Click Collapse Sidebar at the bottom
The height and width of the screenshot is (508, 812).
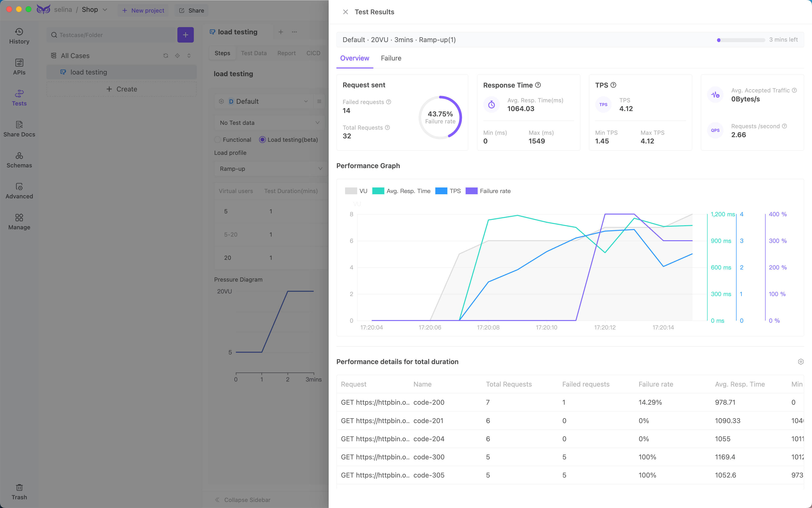pyautogui.click(x=243, y=500)
